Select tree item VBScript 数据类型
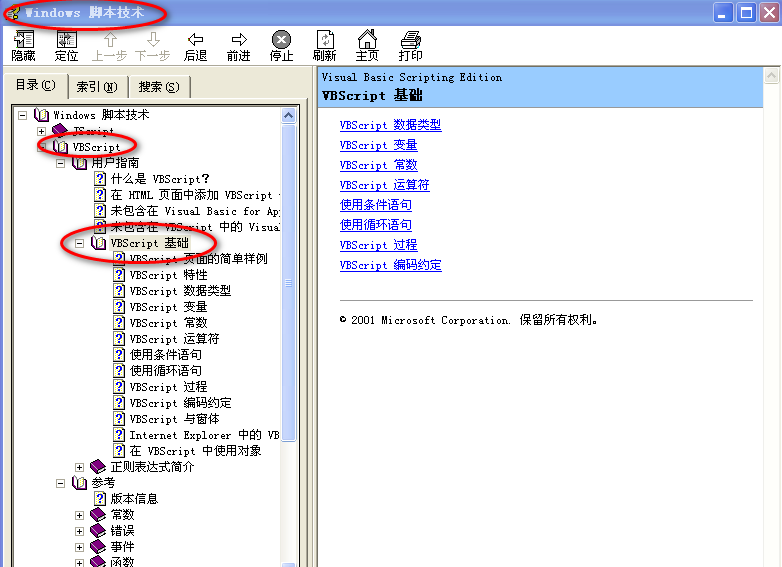Screen dimensions: 782x567 point(181,291)
